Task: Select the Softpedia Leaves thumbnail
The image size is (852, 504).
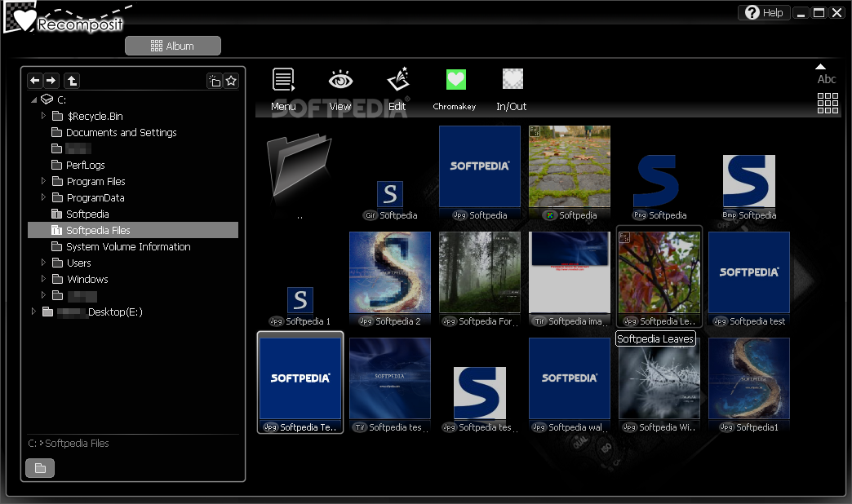Action: click(x=659, y=276)
